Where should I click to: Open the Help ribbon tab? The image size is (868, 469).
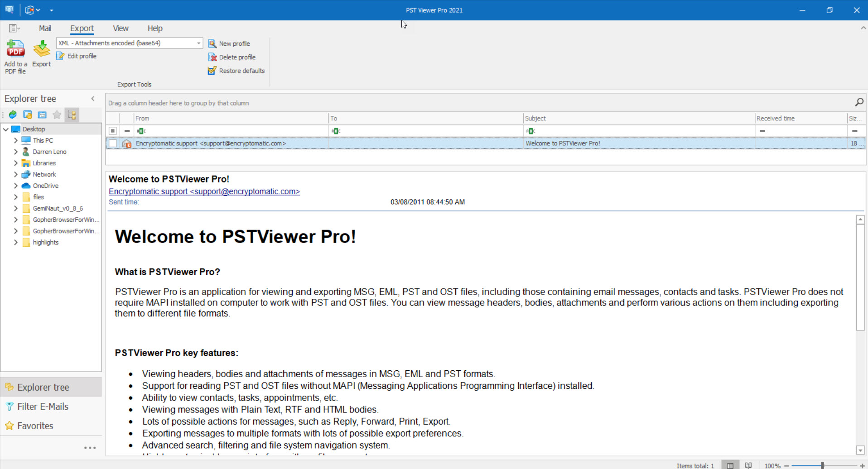(155, 28)
